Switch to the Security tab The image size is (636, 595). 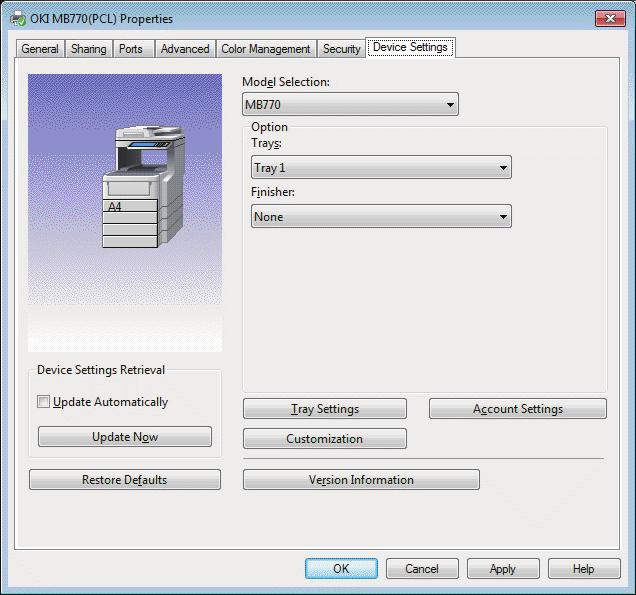(342, 49)
